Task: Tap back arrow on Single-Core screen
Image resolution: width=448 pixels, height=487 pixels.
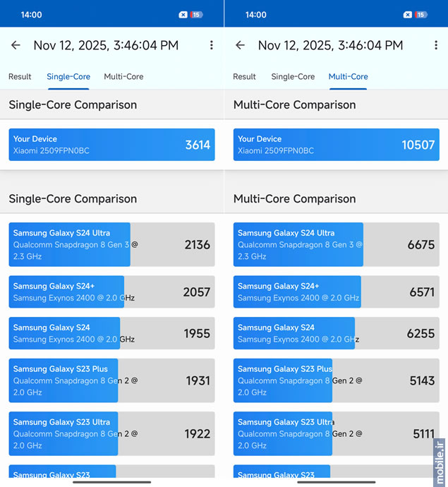Action: click(x=16, y=45)
